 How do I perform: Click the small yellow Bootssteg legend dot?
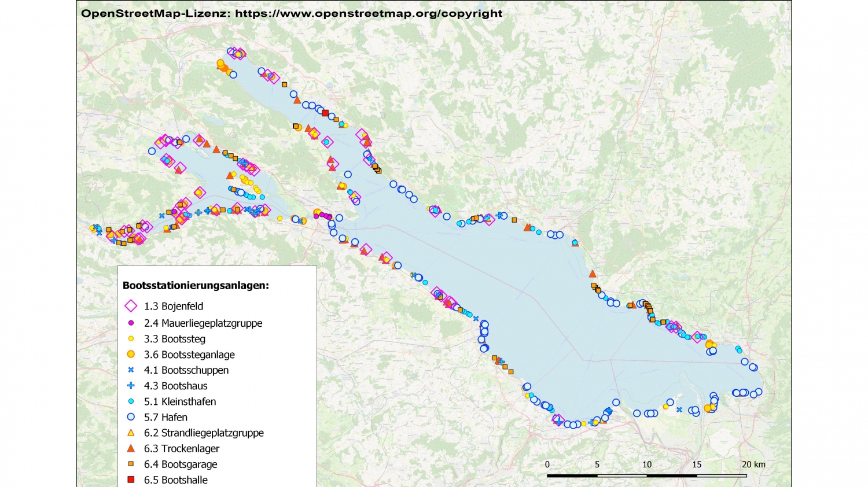(x=131, y=338)
